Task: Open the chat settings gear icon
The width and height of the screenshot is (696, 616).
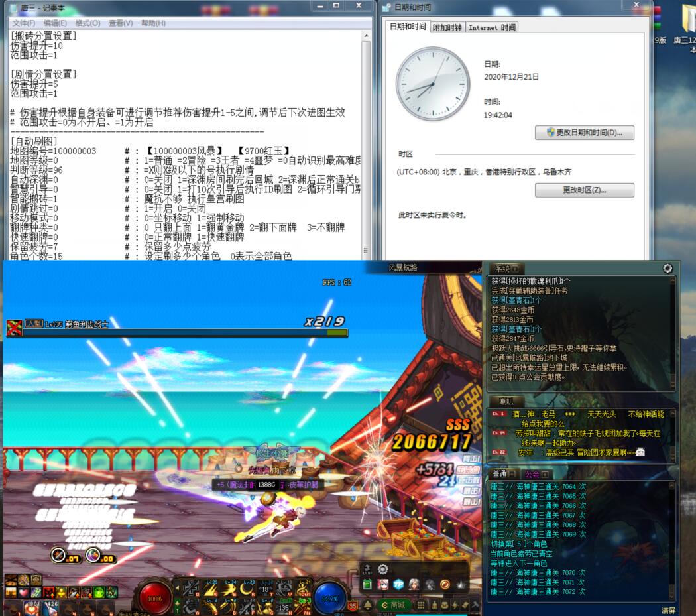Action: coord(667,269)
